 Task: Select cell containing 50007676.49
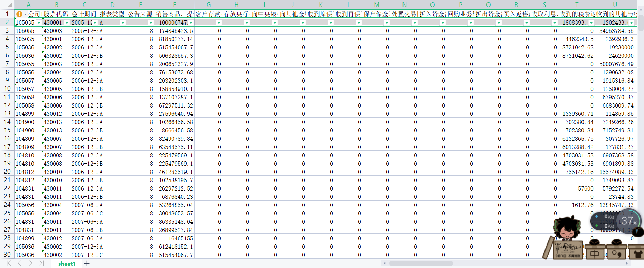[x=615, y=64]
